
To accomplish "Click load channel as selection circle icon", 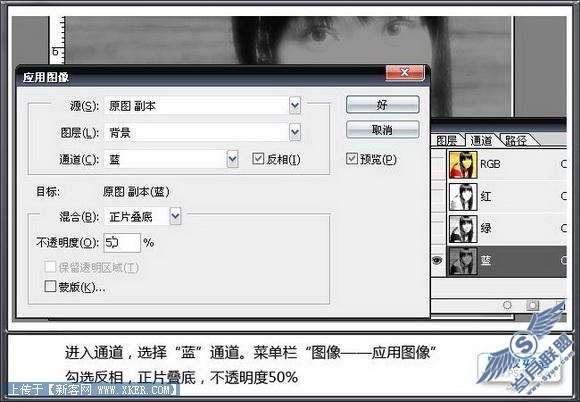I will tap(507, 305).
